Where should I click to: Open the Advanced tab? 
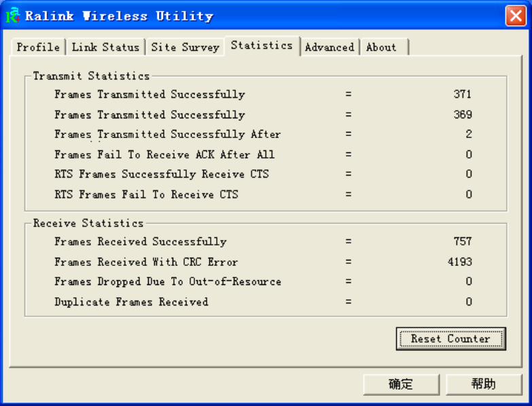coord(330,47)
